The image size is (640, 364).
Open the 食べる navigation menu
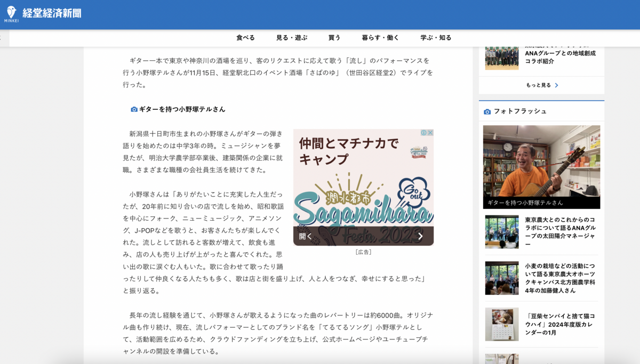click(245, 37)
